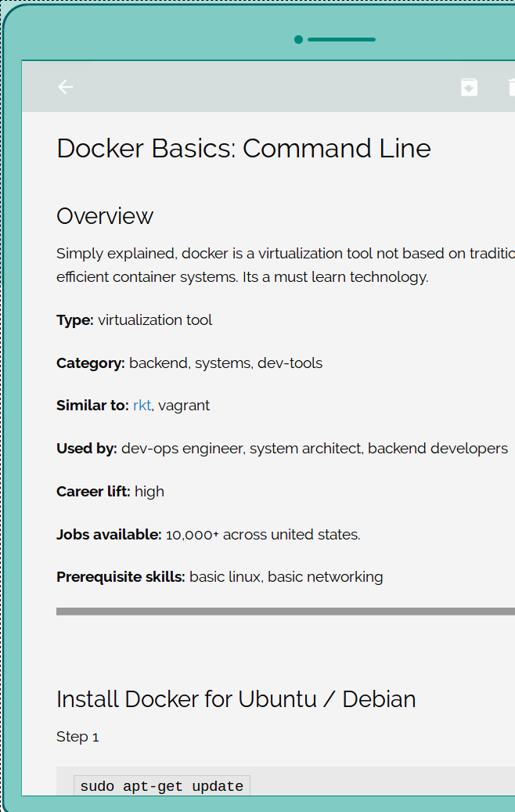This screenshot has height=812, width=515.
Task: Select the Overview heading
Action: [105, 216]
